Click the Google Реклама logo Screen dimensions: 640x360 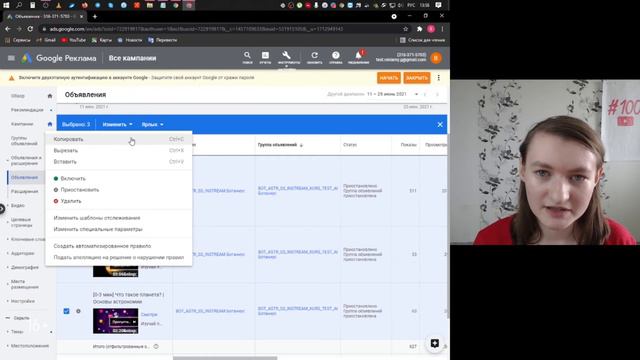coord(59,58)
